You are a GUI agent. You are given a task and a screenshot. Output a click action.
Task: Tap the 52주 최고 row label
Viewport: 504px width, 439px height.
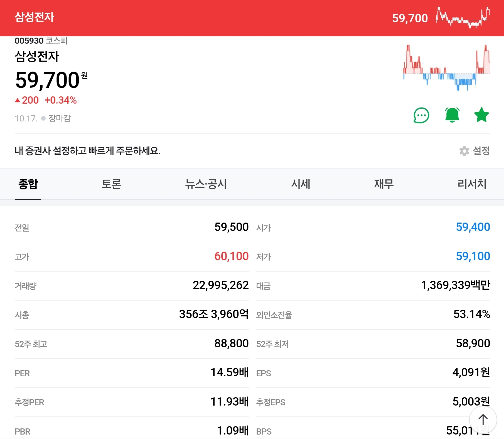coord(31,344)
